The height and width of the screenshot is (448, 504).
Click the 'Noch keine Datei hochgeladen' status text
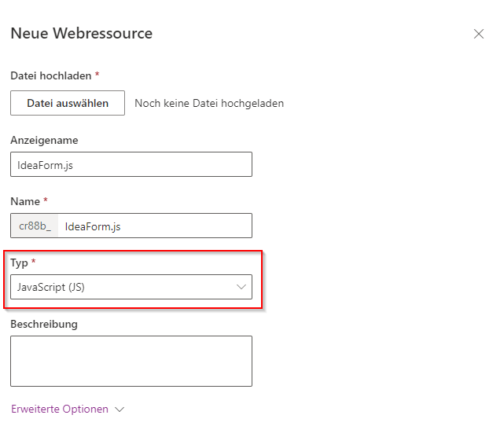pyautogui.click(x=209, y=103)
